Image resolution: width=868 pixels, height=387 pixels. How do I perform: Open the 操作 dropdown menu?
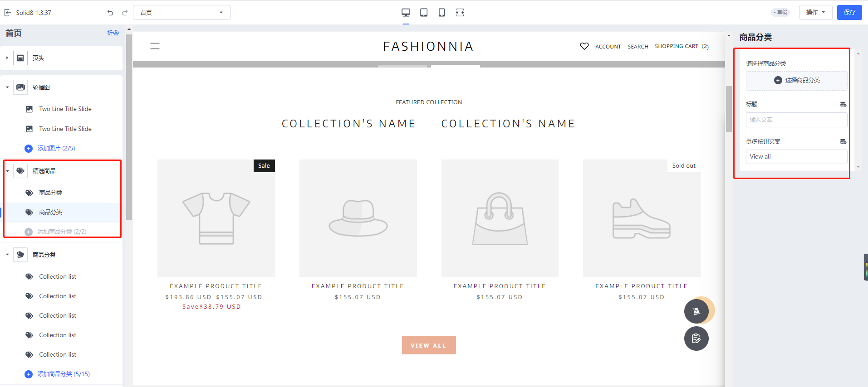point(815,13)
